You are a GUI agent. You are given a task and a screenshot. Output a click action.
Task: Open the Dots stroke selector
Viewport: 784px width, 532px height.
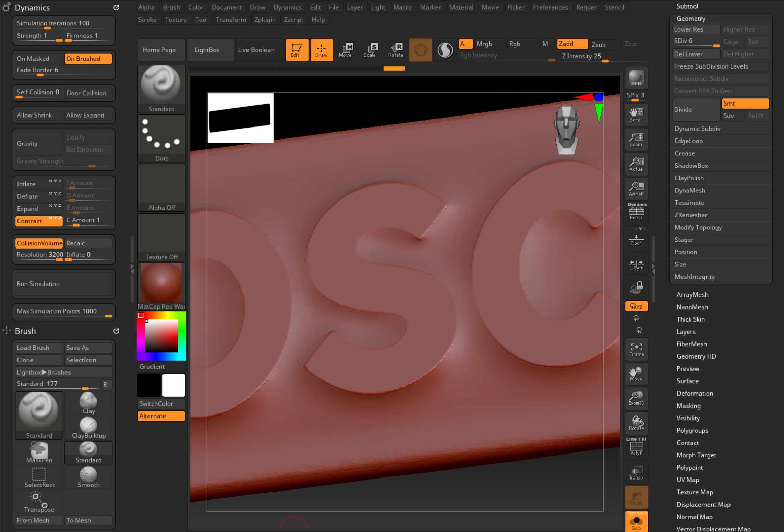pos(161,138)
